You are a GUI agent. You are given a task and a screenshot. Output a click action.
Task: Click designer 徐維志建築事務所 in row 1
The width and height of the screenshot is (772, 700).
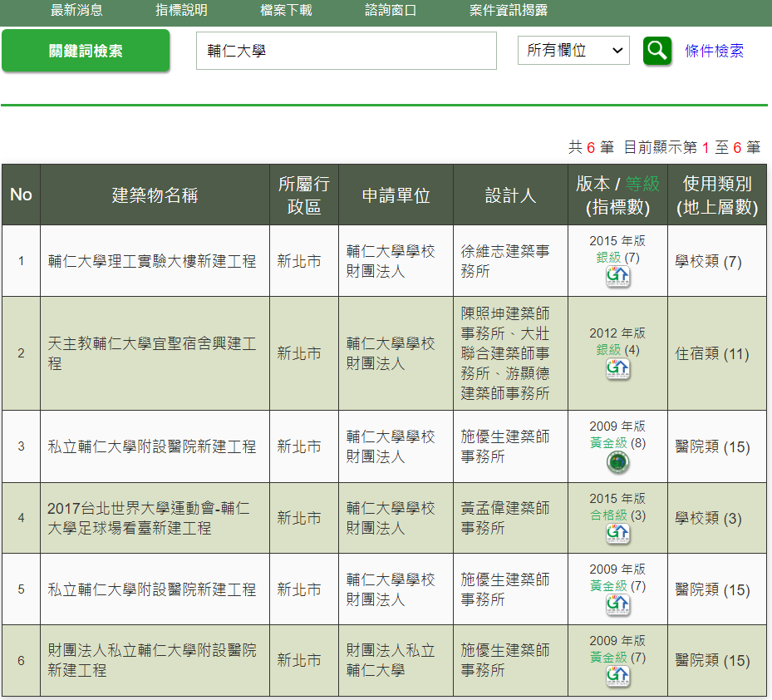(504, 261)
